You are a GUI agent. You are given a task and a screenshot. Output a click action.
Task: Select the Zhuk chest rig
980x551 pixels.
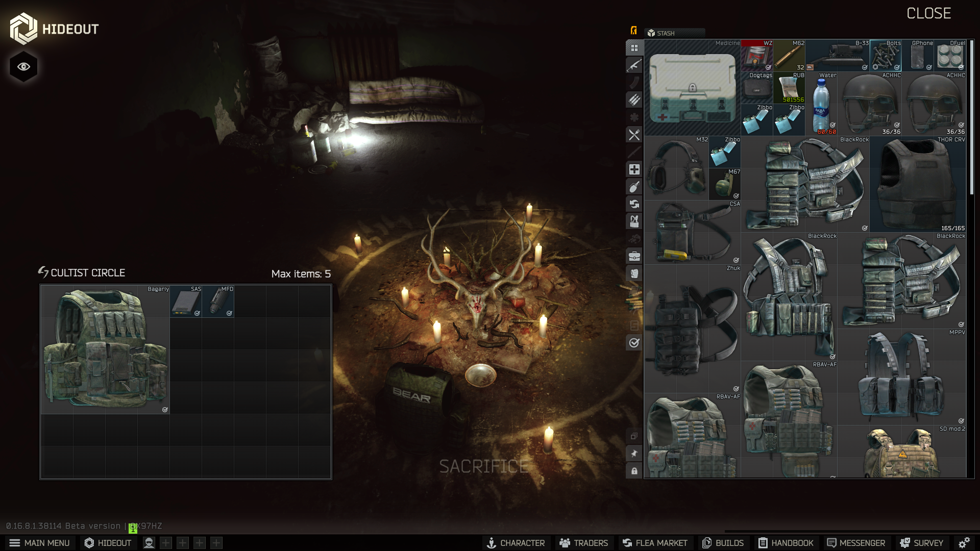pos(693,329)
